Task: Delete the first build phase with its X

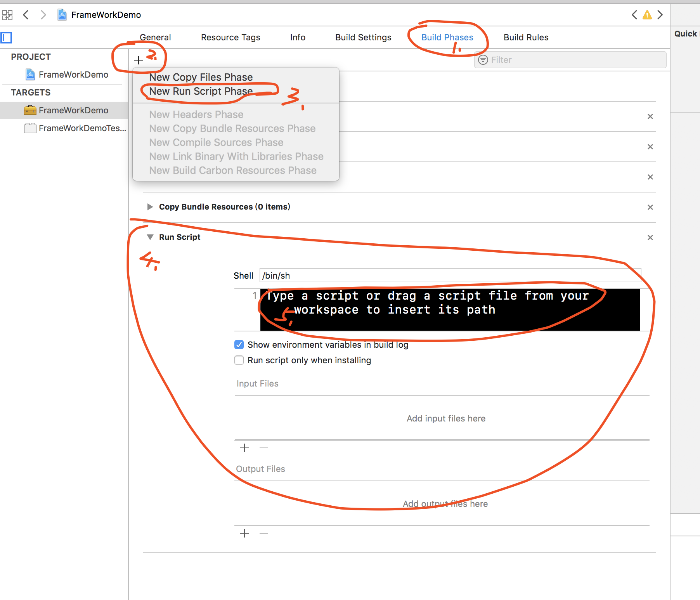Action: pyautogui.click(x=650, y=116)
